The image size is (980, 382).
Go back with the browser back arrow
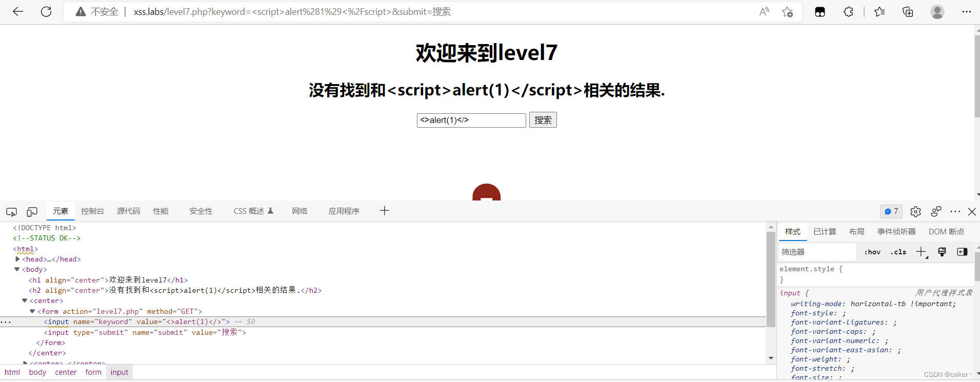click(x=18, y=12)
